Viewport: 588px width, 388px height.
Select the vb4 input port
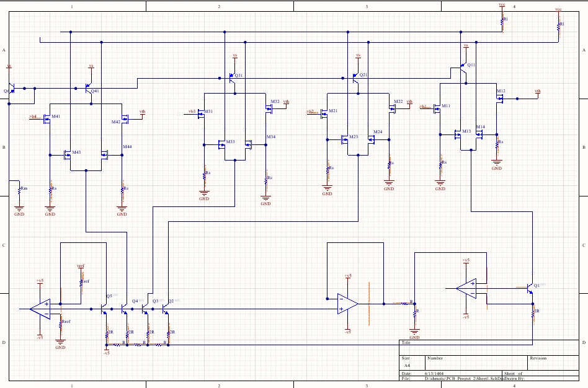(33, 117)
